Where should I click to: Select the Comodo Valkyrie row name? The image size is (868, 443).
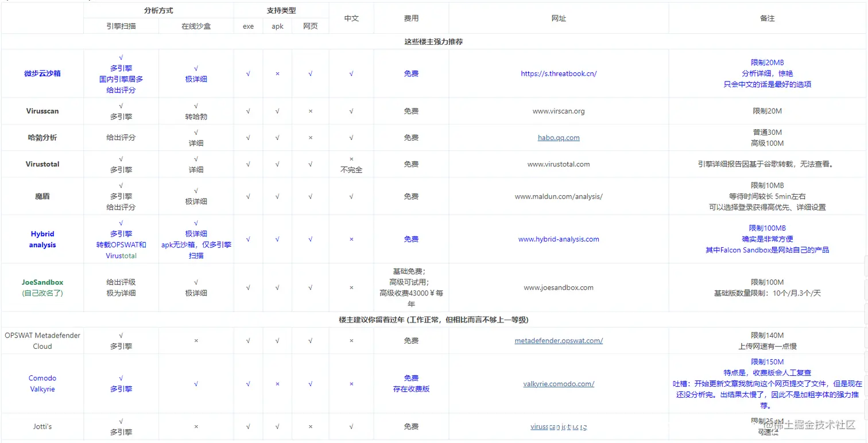pyautogui.click(x=42, y=383)
